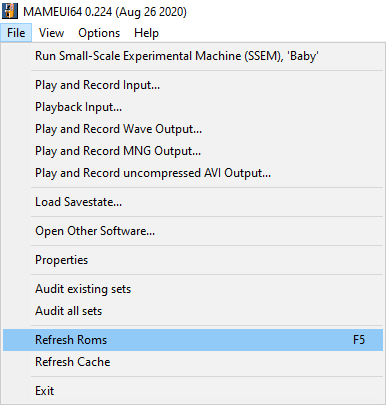
Task: Choose Exit to quit MAMEUI
Action: (193, 391)
